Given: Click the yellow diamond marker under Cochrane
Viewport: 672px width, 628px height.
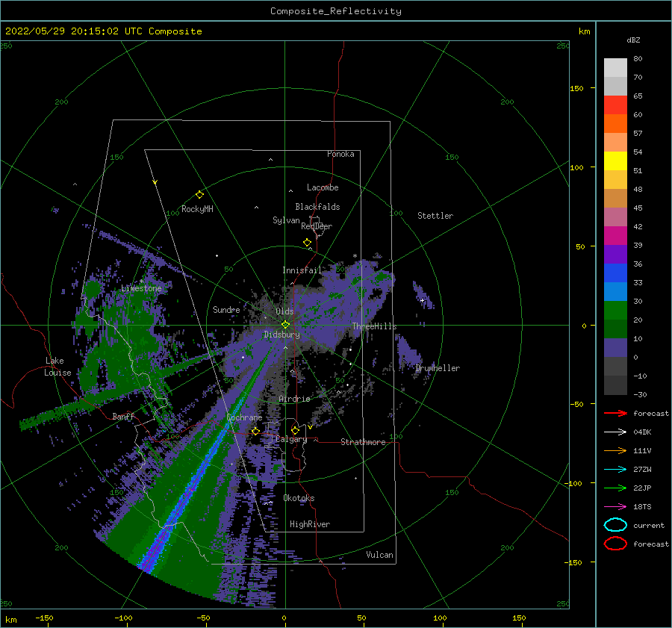Looking at the screenshot, I should [256, 431].
